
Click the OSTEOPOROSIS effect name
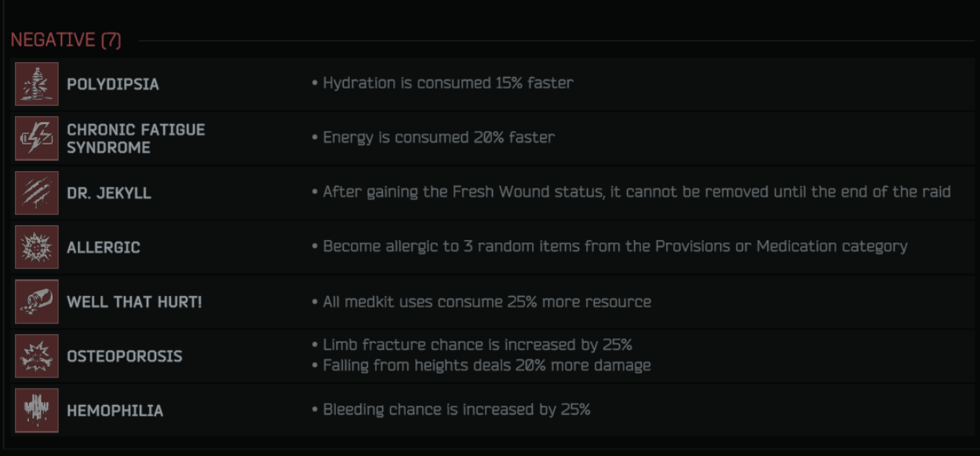(125, 356)
